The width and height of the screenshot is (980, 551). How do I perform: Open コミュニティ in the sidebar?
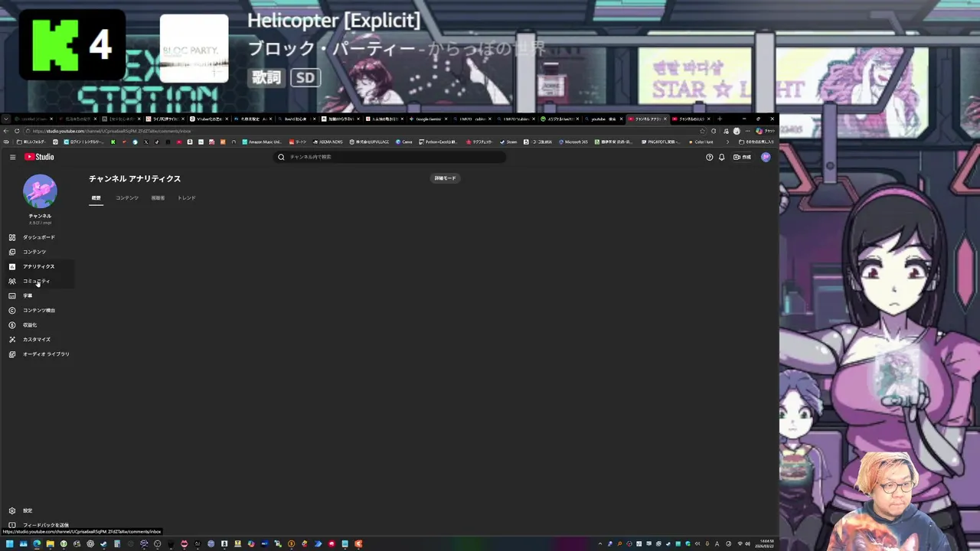pos(38,281)
